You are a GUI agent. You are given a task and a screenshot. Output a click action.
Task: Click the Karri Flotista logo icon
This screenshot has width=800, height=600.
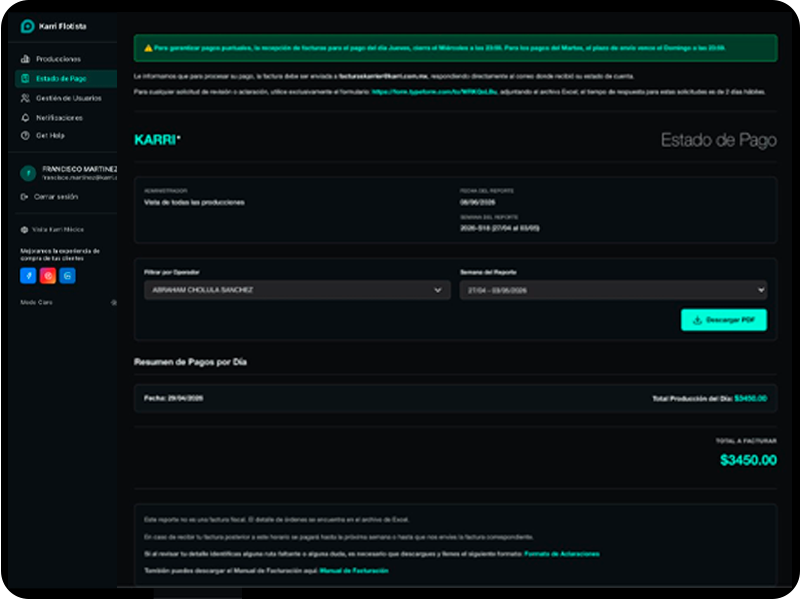click(x=27, y=26)
